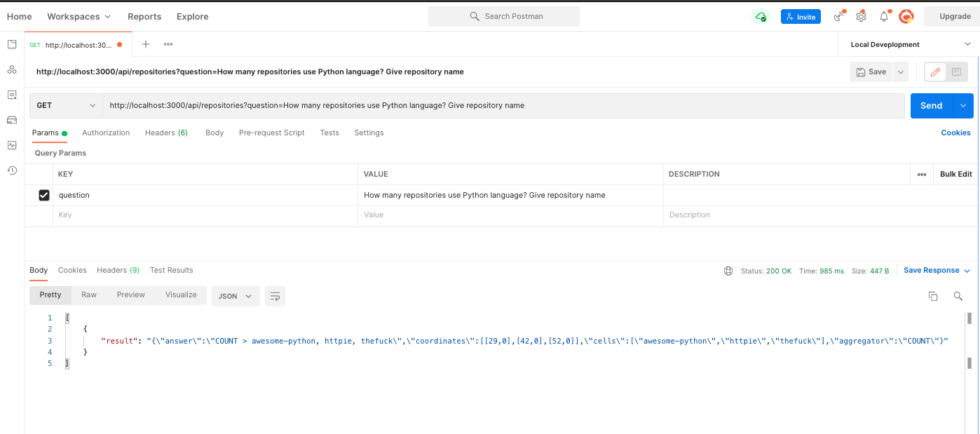980x434 pixels.
Task: Open the Environments sidebar icon
Action: (x=12, y=95)
